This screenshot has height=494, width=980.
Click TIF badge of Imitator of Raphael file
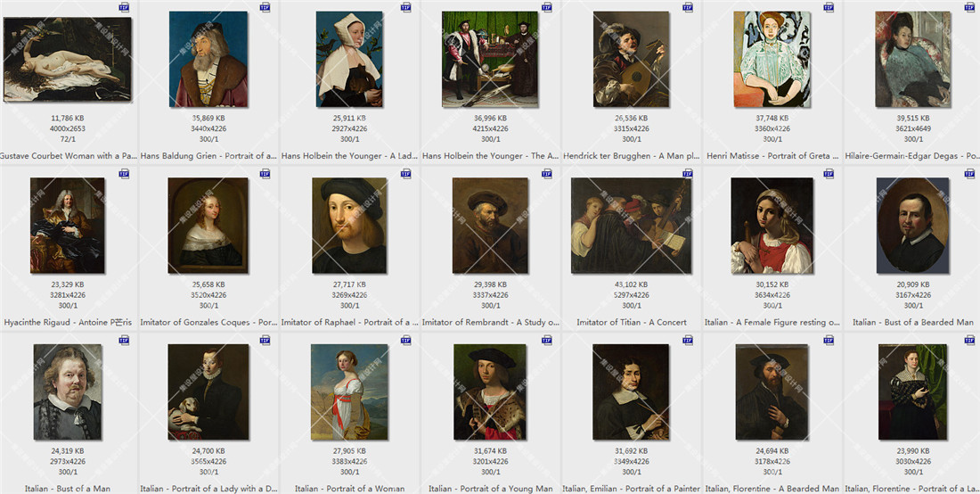(x=406, y=174)
